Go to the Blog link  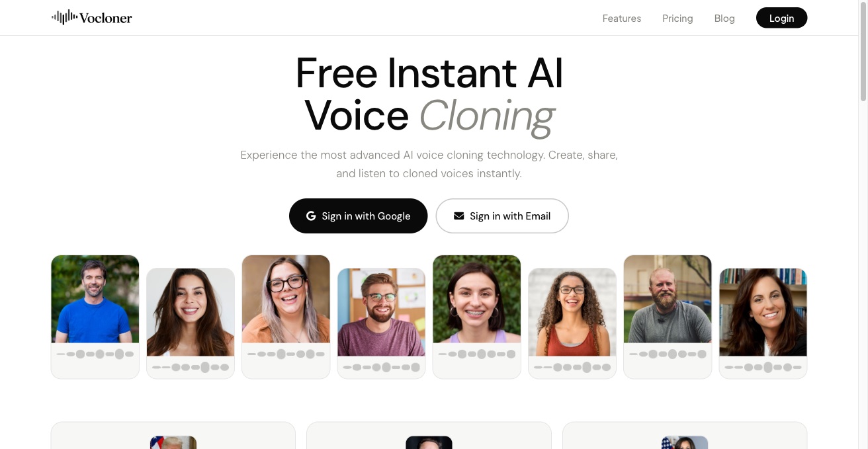pos(724,19)
